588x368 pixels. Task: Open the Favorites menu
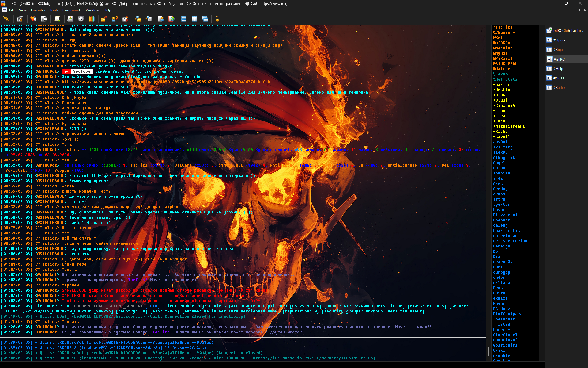(38, 10)
